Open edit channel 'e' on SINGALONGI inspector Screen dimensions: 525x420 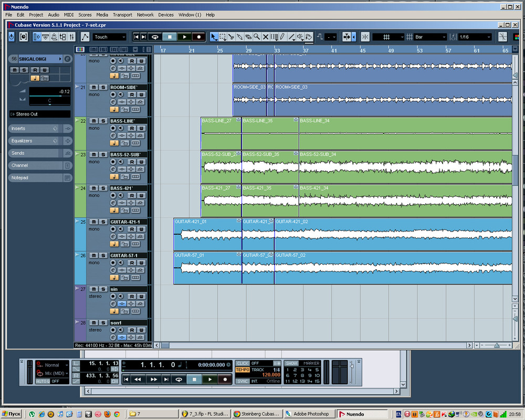click(68, 59)
